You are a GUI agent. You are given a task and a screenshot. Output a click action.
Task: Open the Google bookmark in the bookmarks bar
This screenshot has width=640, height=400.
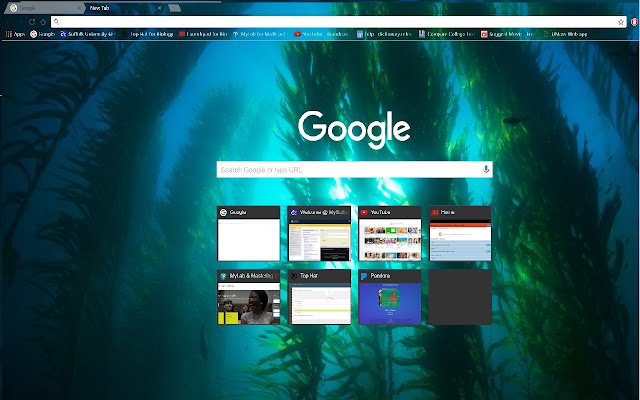click(x=42, y=34)
